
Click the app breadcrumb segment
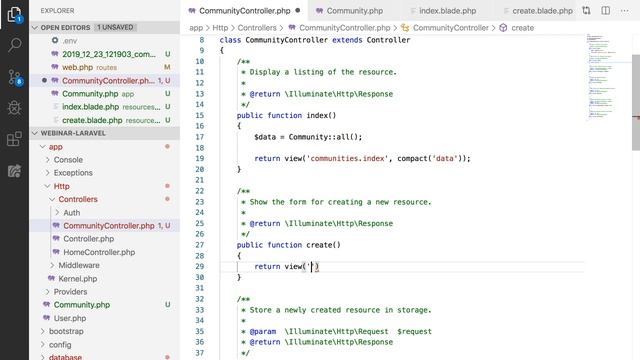(196, 28)
